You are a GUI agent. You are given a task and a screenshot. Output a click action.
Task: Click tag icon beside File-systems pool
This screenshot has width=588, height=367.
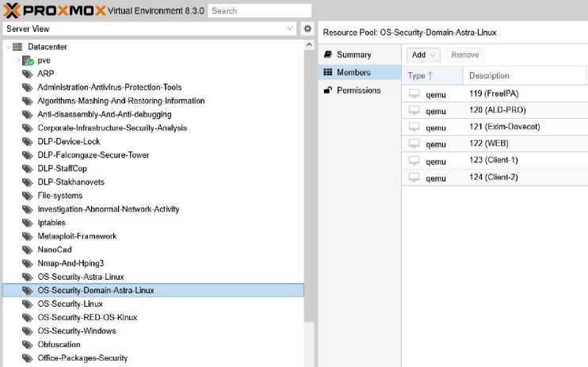(28, 196)
